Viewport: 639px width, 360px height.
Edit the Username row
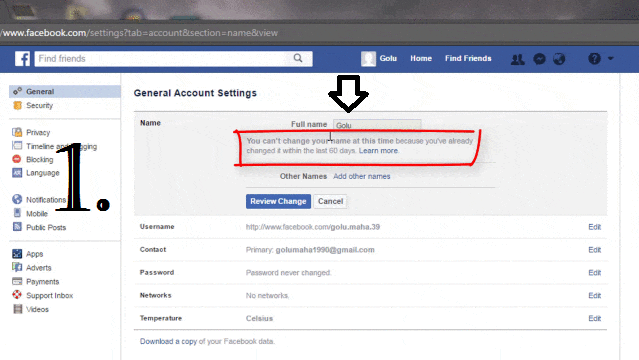[x=594, y=227]
